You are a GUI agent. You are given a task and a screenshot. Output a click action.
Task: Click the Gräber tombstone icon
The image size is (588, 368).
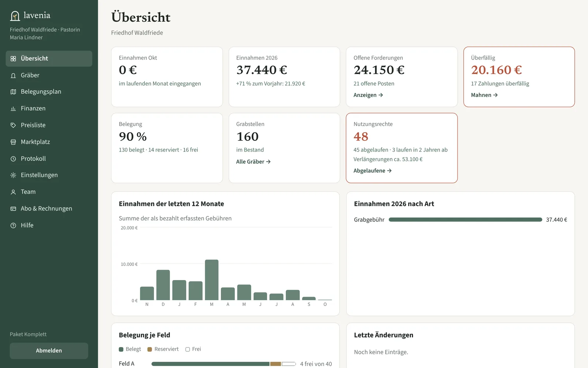13,75
